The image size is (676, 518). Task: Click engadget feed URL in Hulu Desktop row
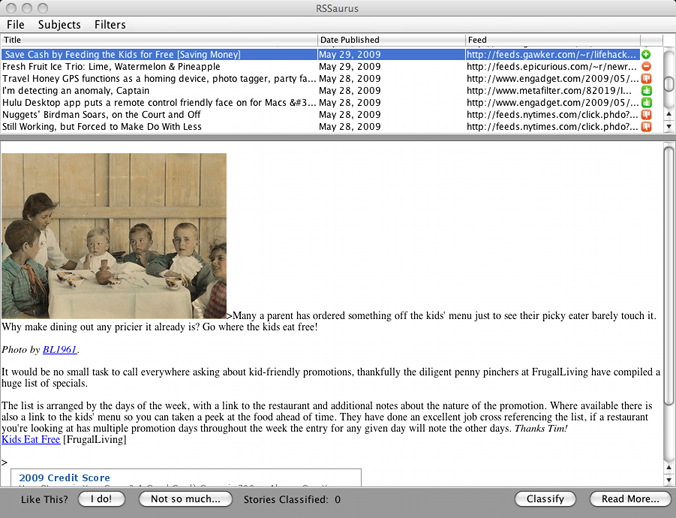[x=553, y=103]
